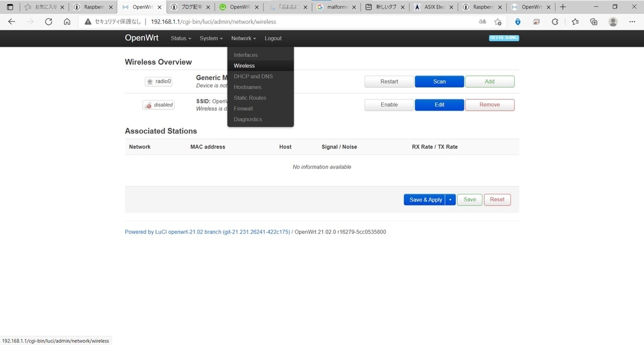Click the not-secure warning icon
This screenshot has width=644, height=345.
(88, 22)
